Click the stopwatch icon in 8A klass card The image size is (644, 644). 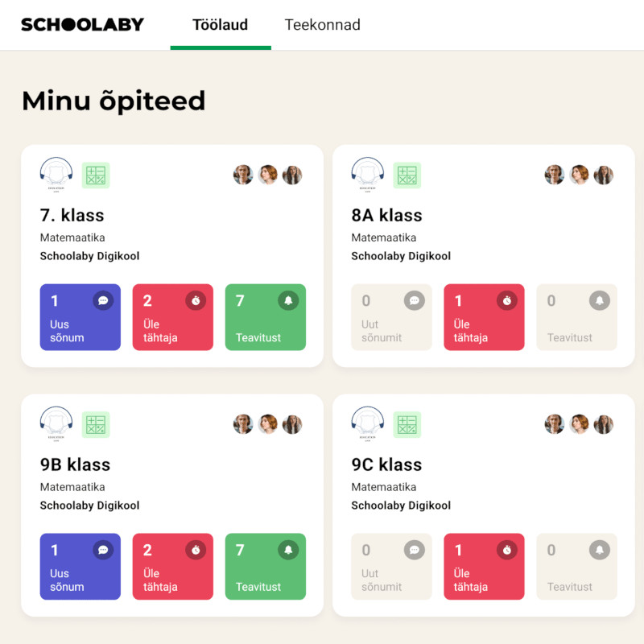506,301
